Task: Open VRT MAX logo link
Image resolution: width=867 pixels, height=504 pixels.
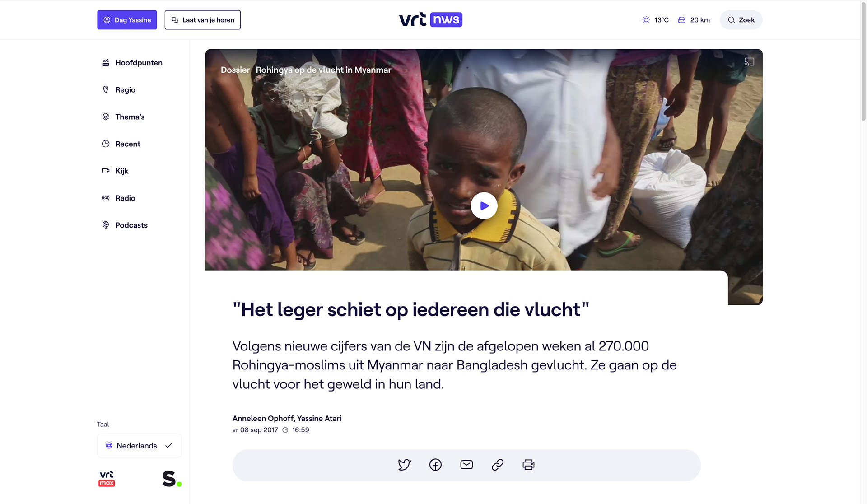Action: coord(107,479)
